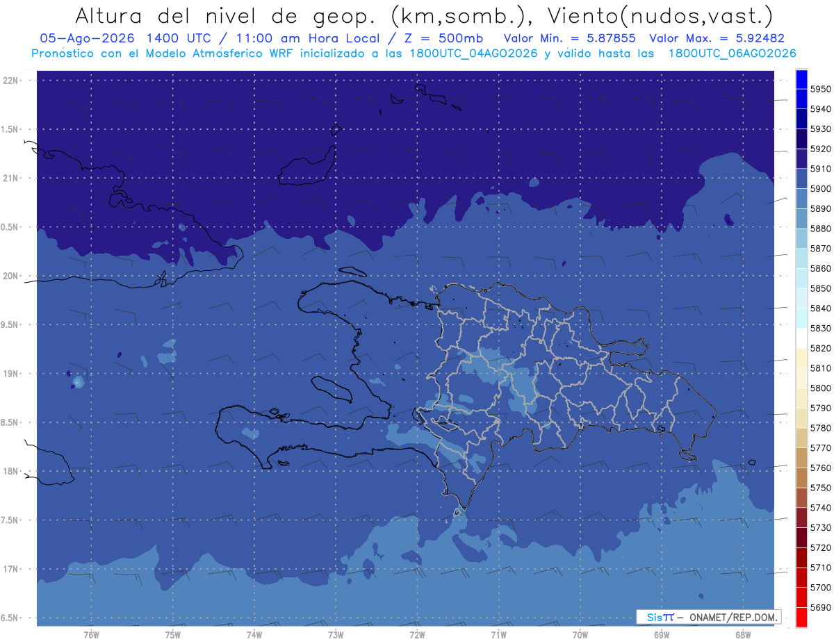The height and width of the screenshot is (644, 834).
Task: Click the legend swatch between 5890 and 5900
Action: [801, 199]
